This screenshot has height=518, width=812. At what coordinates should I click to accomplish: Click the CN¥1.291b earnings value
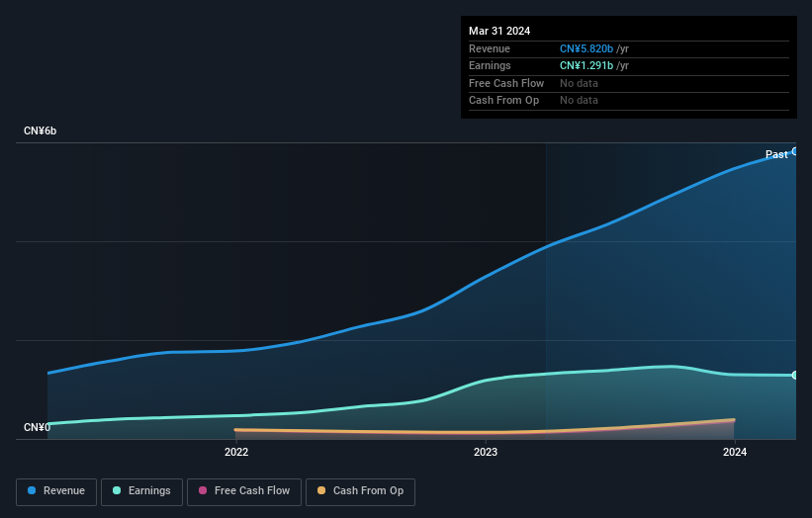point(586,65)
